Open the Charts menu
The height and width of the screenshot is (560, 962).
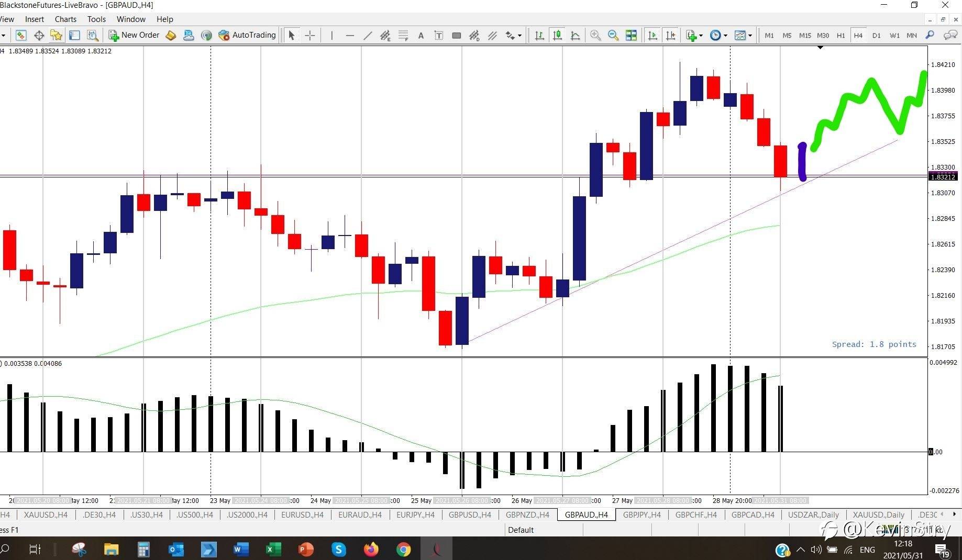65,19
